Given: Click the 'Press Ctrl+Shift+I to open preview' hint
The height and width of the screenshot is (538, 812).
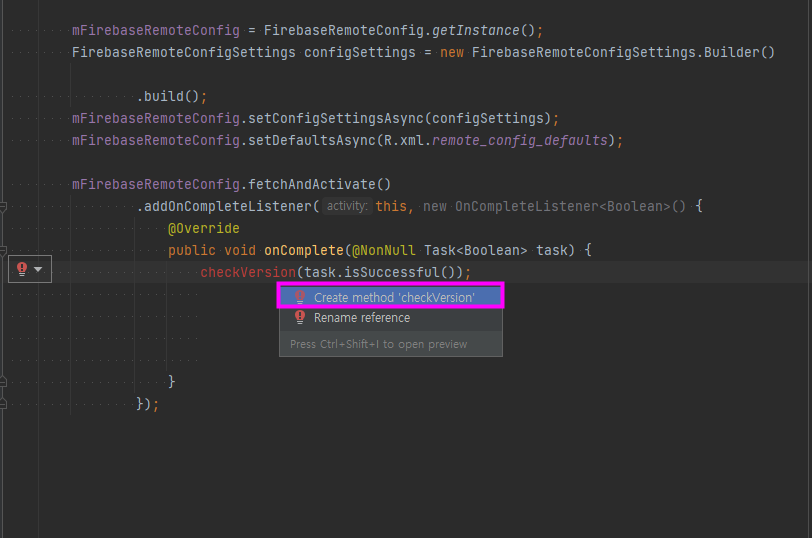Looking at the screenshot, I should pyautogui.click(x=379, y=344).
